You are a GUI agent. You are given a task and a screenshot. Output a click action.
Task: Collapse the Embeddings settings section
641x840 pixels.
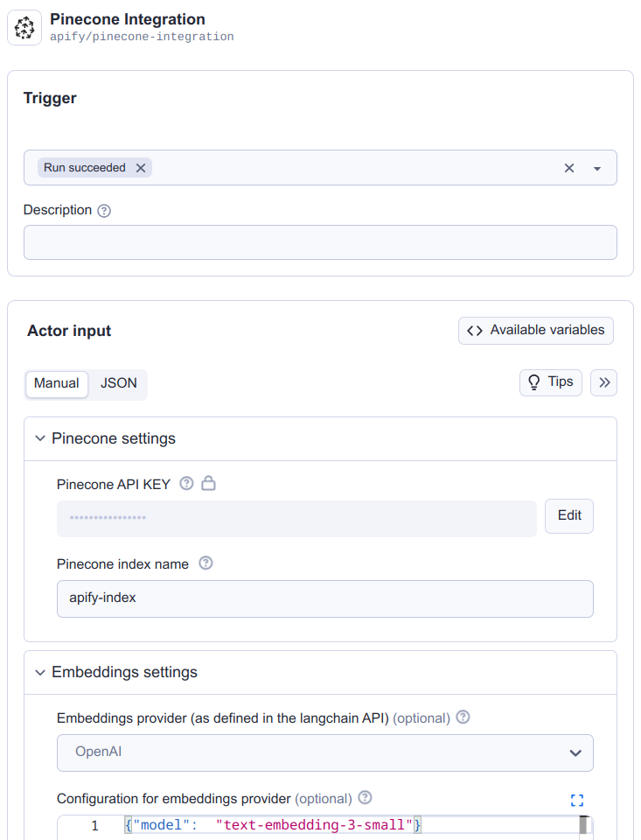point(40,672)
